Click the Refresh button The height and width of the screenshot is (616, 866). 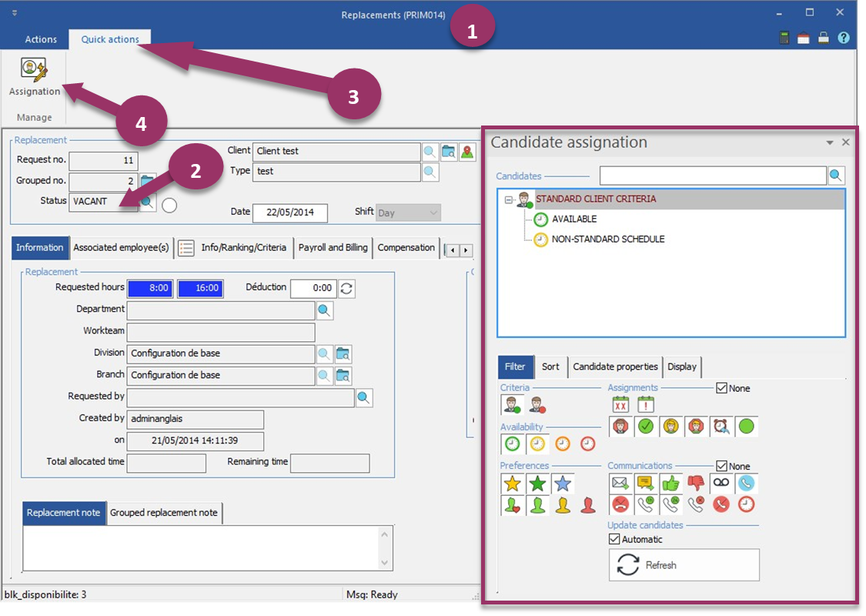684,564
